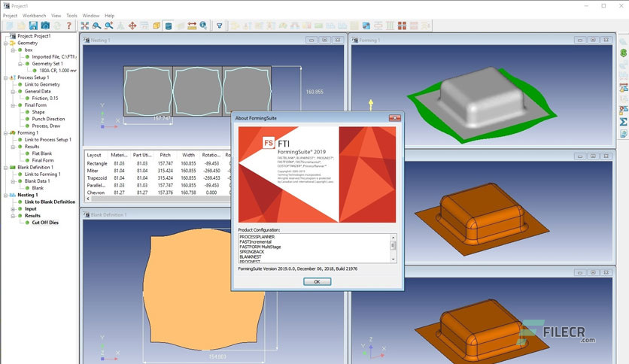The width and height of the screenshot is (629, 364).
Task: Select 180A CR, 1.000 mm material item
Action: [58, 71]
